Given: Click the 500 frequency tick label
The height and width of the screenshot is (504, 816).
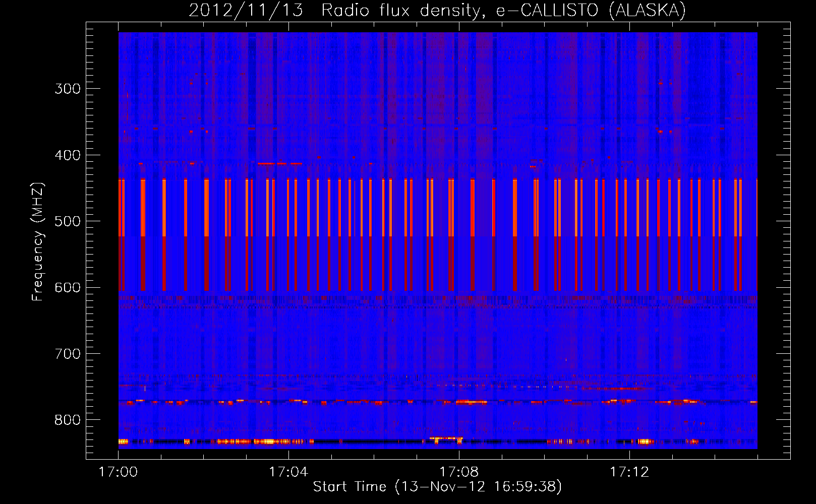Looking at the screenshot, I should pos(68,221).
